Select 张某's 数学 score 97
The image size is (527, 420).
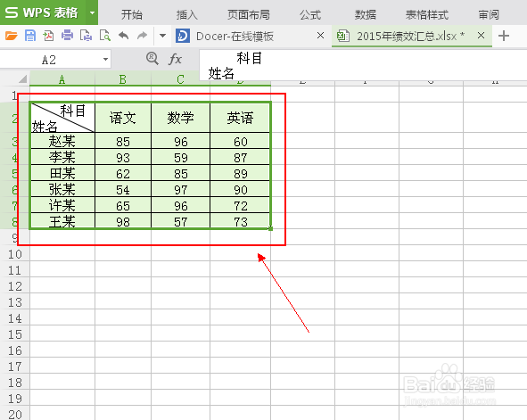181,189
